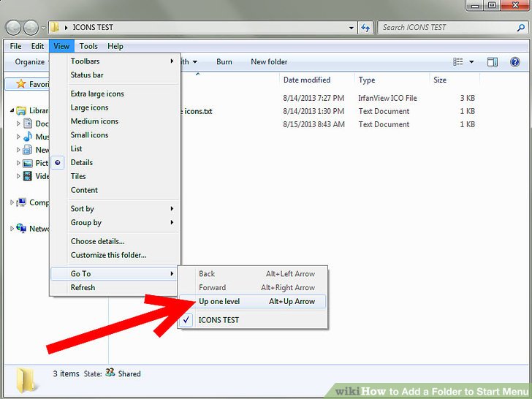Expand the Documents library arrow
Image resolution: width=532 pixels, height=399 pixels.
point(18,123)
